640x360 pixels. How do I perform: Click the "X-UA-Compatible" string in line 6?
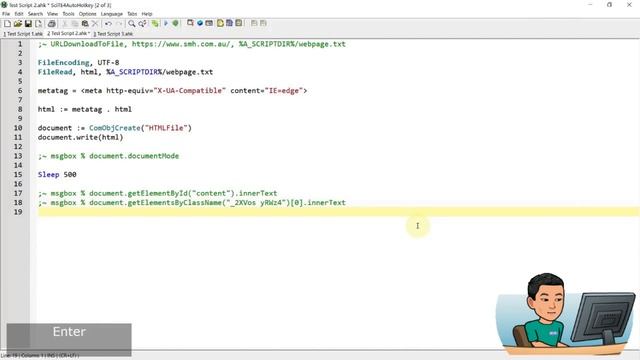click(x=189, y=91)
